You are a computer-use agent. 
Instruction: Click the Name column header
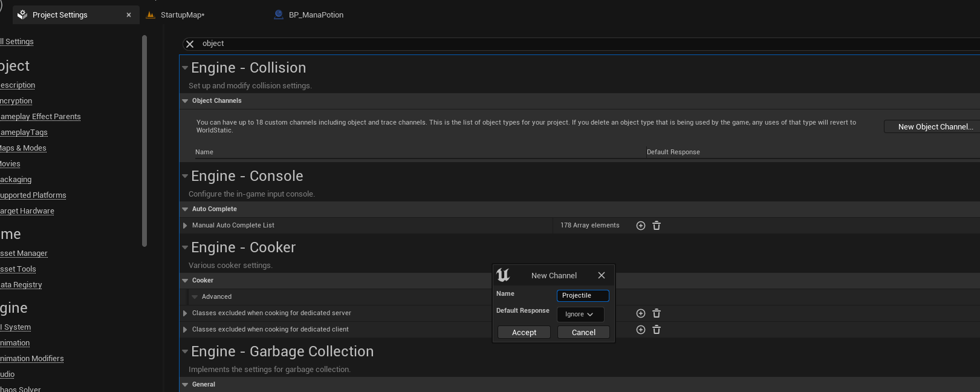pos(204,152)
